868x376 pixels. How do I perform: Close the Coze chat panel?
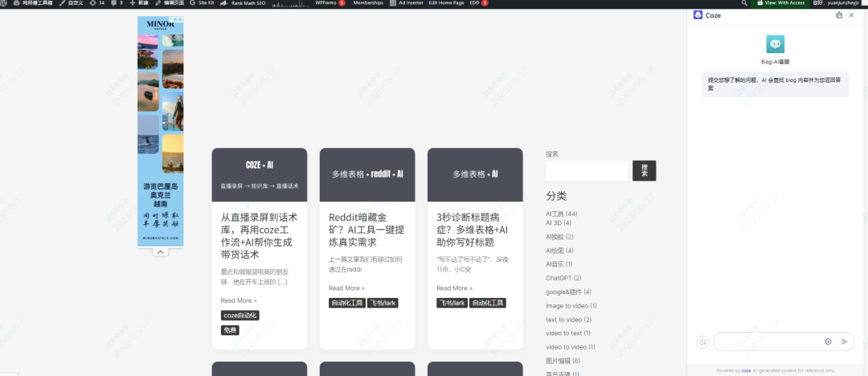point(851,15)
